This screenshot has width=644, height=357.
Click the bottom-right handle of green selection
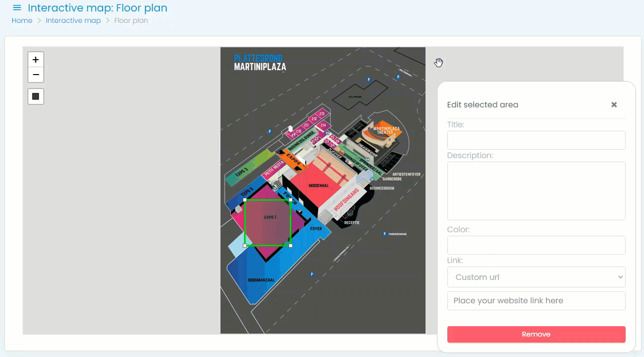coord(291,246)
